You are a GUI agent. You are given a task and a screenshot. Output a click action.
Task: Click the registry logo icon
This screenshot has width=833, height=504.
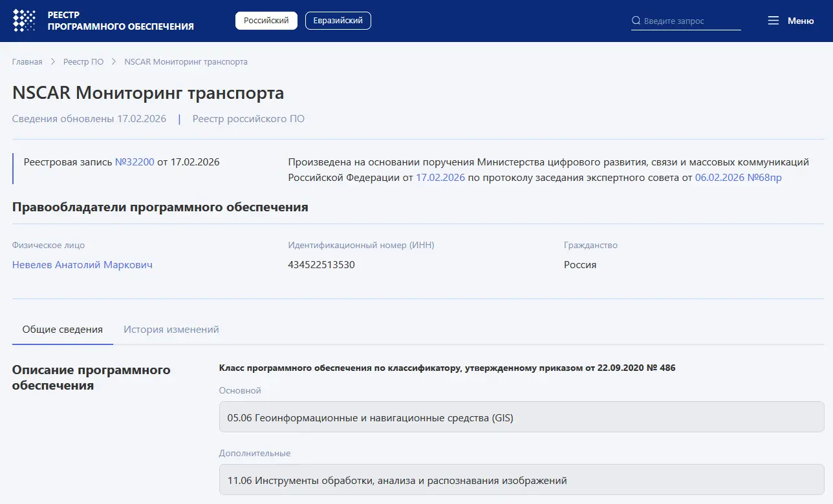click(x=24, y=20)
